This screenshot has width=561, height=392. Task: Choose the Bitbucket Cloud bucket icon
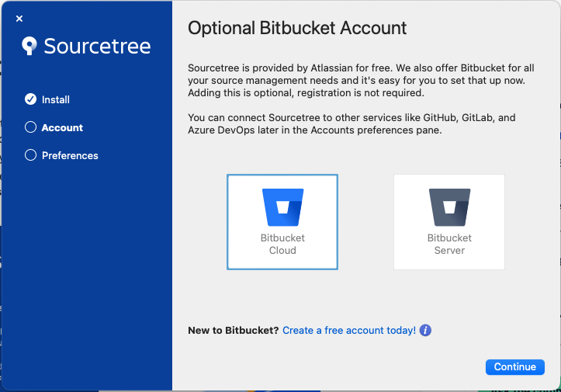(x=282, y=207)
